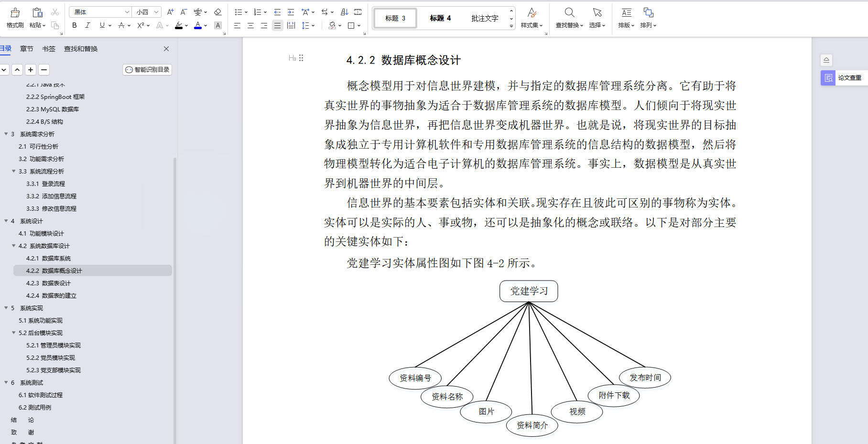Expand the 小四 font size dropdown
This screenshot has height=444, width=868.
(146, 11)
